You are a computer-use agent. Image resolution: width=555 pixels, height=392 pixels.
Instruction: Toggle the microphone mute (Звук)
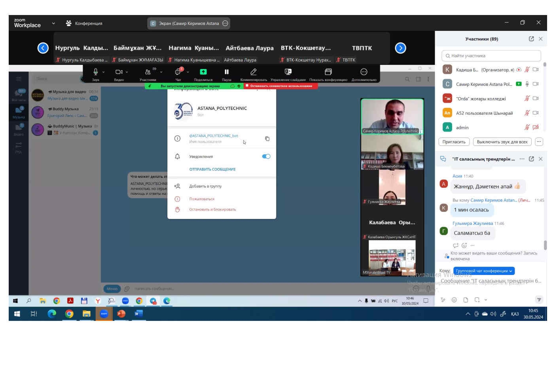95,72
